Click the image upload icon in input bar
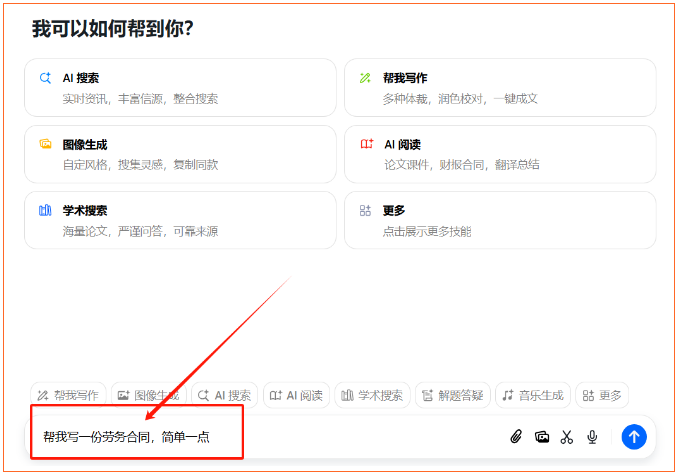The width and height of the screenshot is (677, 476). click(x=542, y=437)
